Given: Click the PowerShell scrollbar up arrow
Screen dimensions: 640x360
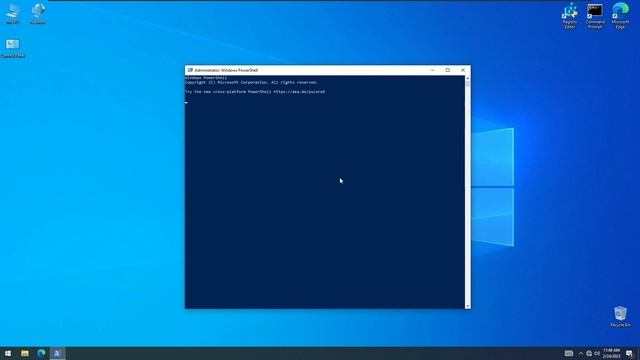Looking at the screenshot, I should coord(468,78).
